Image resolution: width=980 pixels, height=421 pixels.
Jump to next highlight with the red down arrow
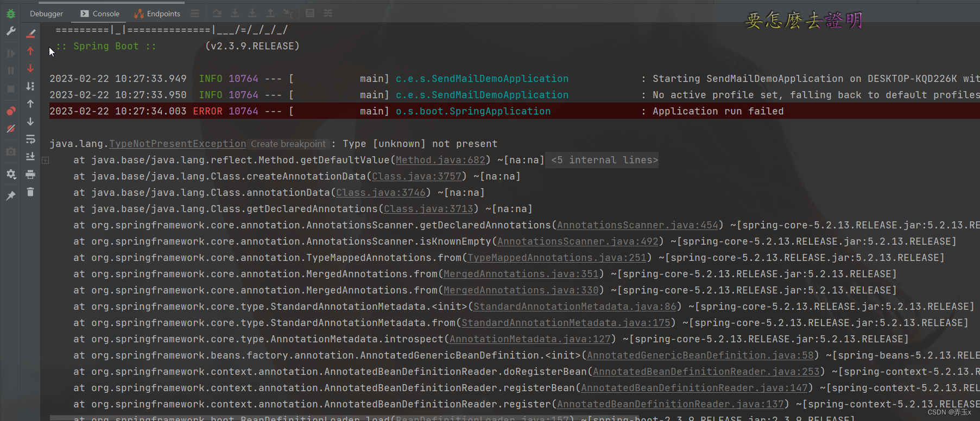tap(30, 68)
